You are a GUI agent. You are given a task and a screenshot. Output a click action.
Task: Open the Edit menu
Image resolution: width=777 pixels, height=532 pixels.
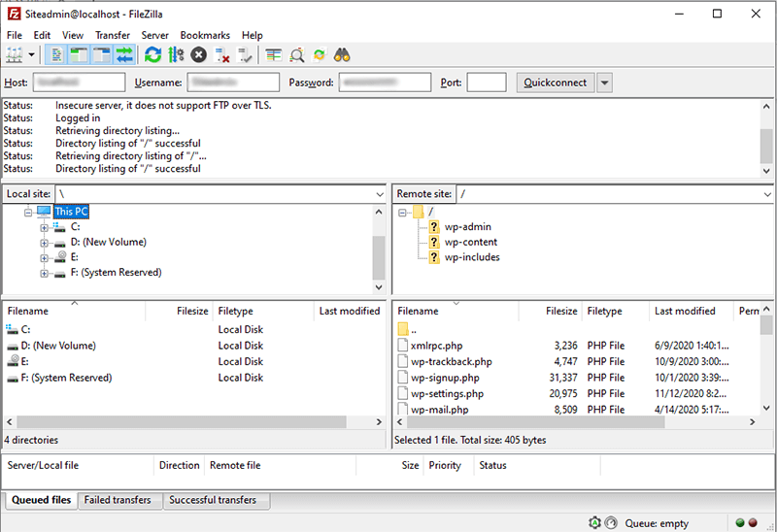pyautogui.click(x=42, y=35)
